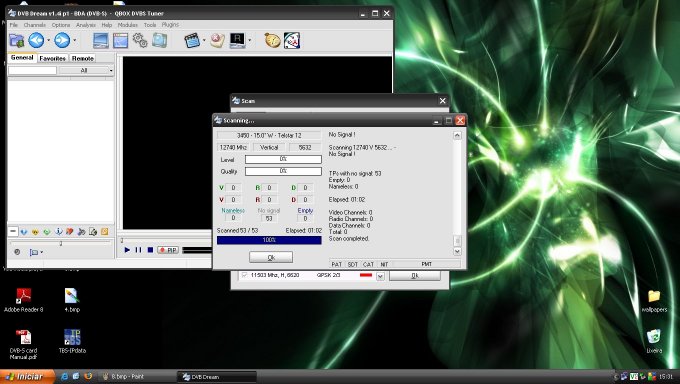Click the document edit icon below channel list
The height and width of the screenshot is (384, 680).
(93, 232)
